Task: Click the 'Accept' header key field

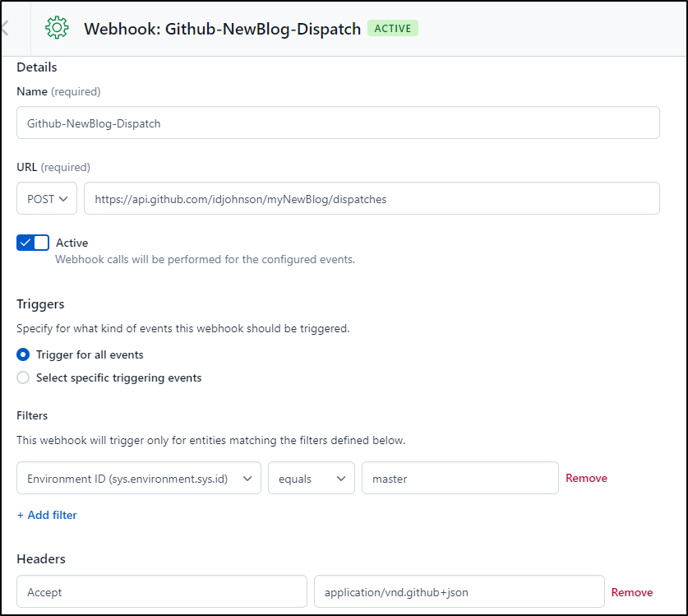Action: pos(161,592)
